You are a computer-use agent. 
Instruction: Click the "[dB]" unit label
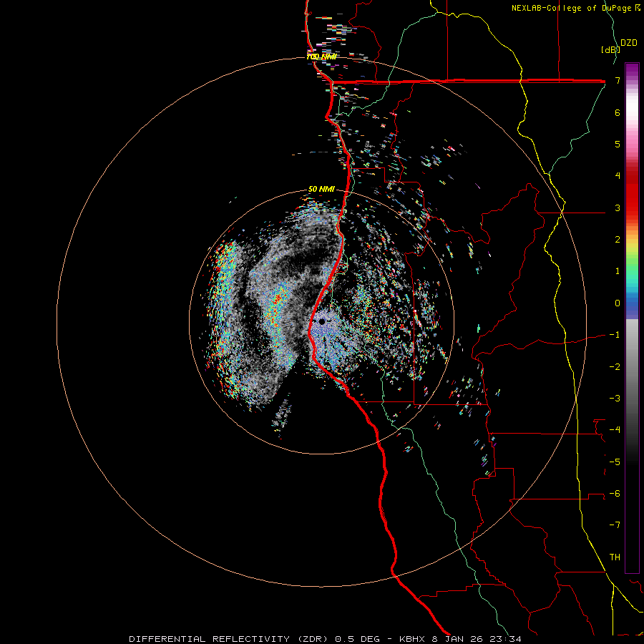click(x=610, y=49)
